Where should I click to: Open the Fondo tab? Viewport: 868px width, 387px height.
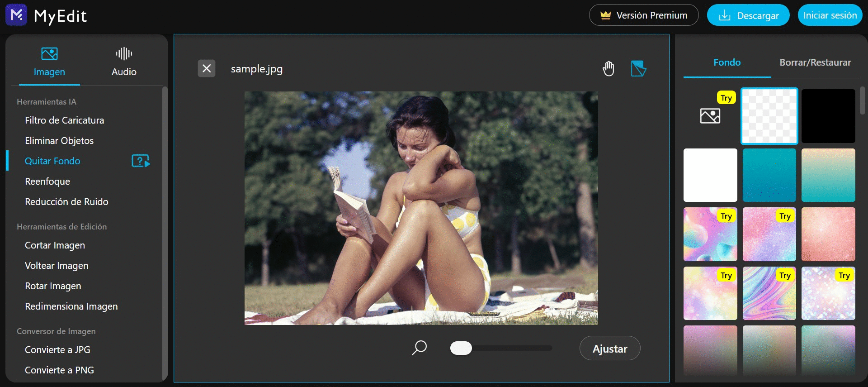[x=727, y=62]
